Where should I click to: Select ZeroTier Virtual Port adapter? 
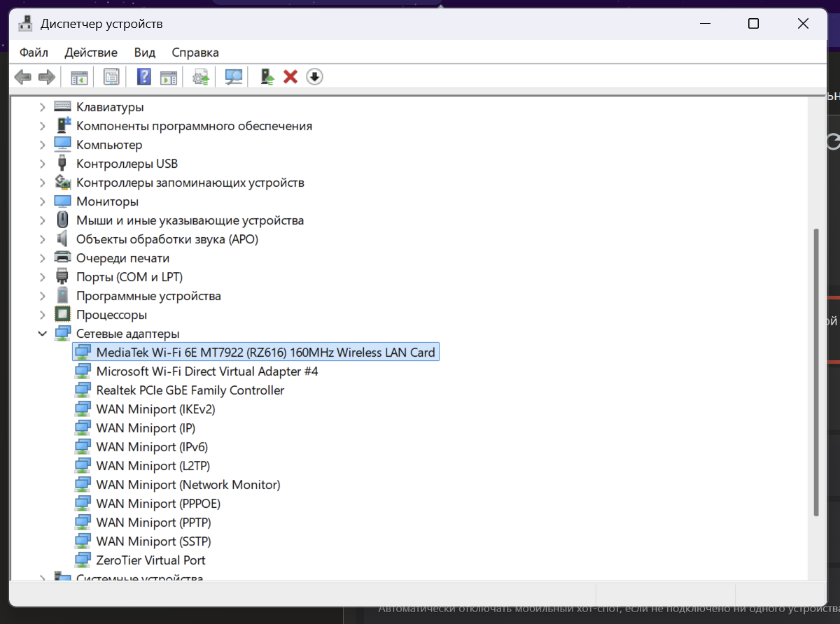(x=151, y=560)
